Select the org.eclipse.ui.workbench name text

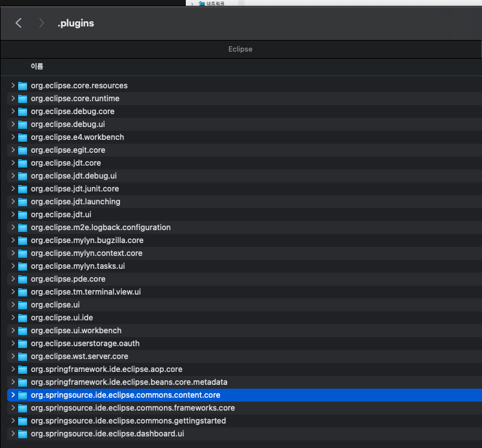76,331
